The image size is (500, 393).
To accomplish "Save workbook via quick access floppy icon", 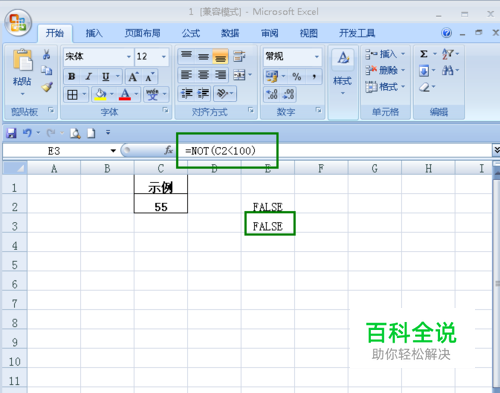I will click(11, 133).
